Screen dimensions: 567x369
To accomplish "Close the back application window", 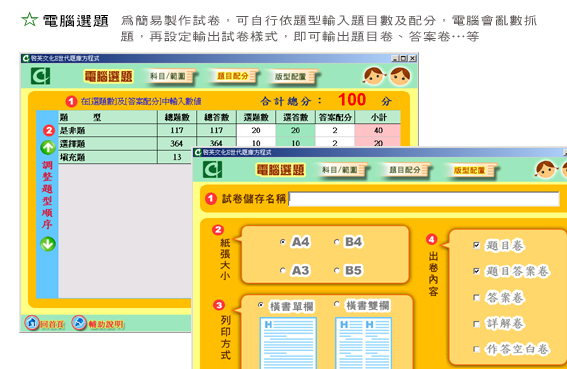I will 413,58.
